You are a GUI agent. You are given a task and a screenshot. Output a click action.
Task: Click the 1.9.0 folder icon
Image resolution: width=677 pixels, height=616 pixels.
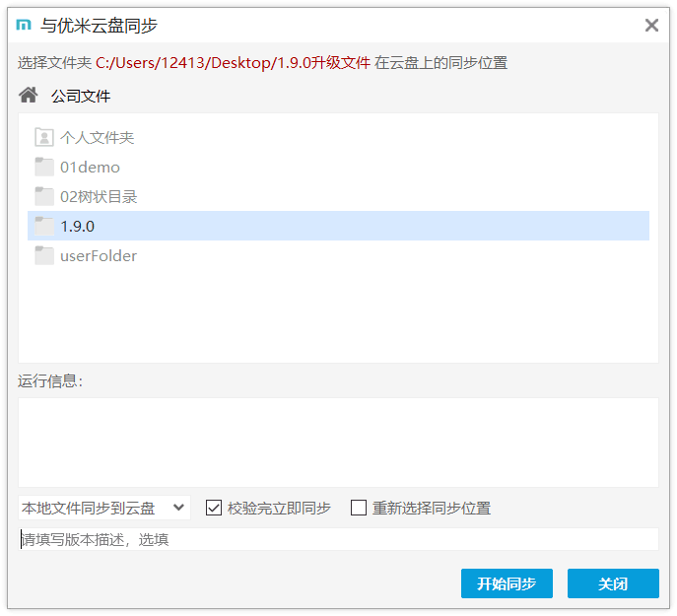tap(44, 227)
